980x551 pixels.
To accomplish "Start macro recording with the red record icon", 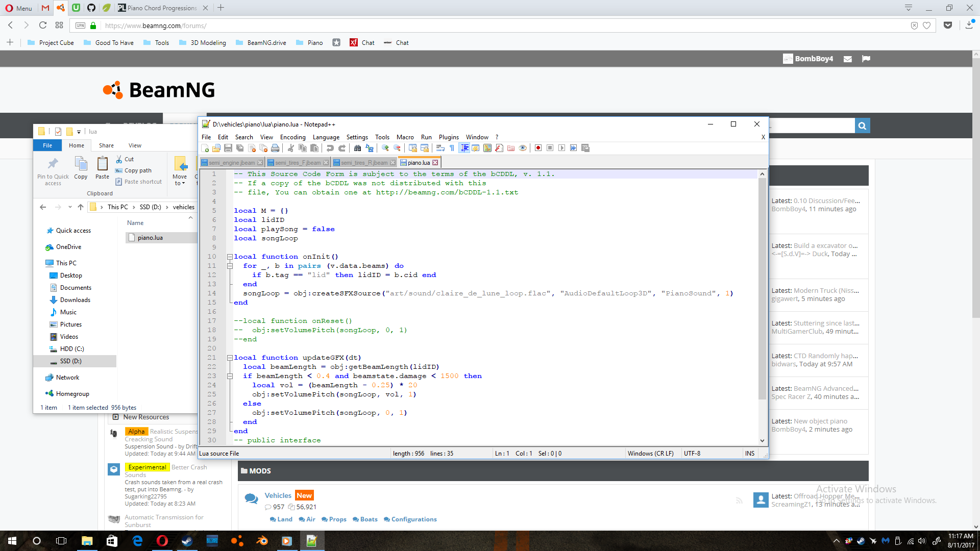I will click(538, 148).
